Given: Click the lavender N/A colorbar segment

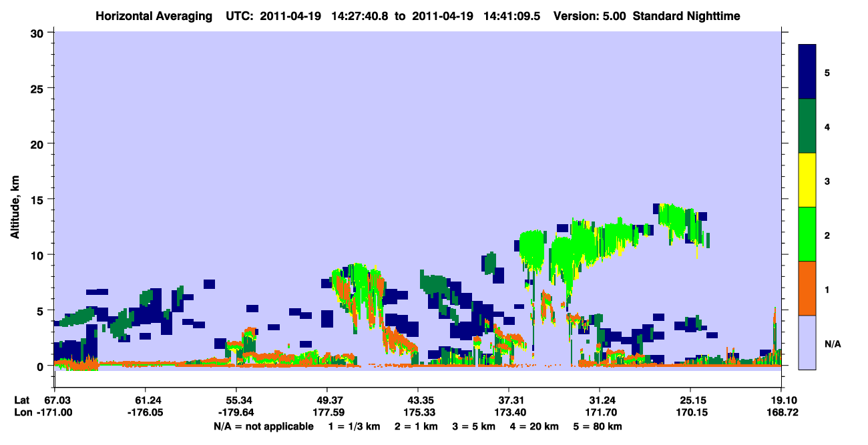Looking at the screenshot, I should [807, 342].
